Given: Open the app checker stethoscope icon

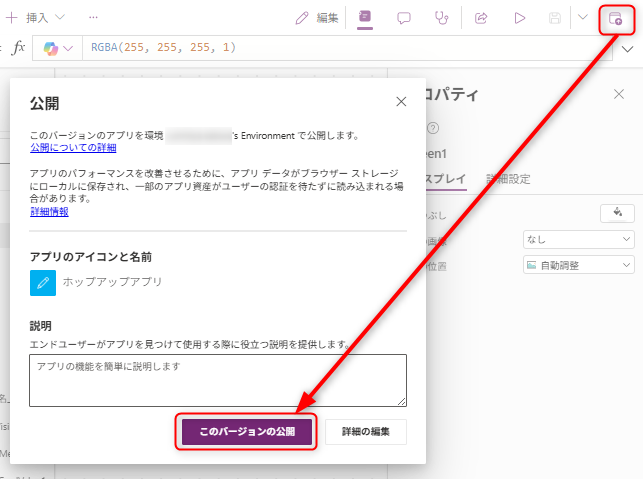Looking at the screenshot, I should pyautogui.click(x=441, y=18).
